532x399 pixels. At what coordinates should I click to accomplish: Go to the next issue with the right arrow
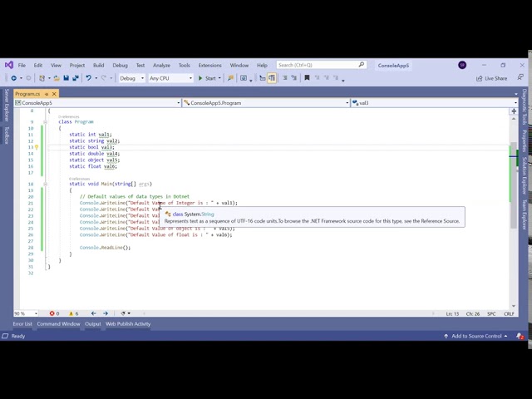tap(106, 313)
